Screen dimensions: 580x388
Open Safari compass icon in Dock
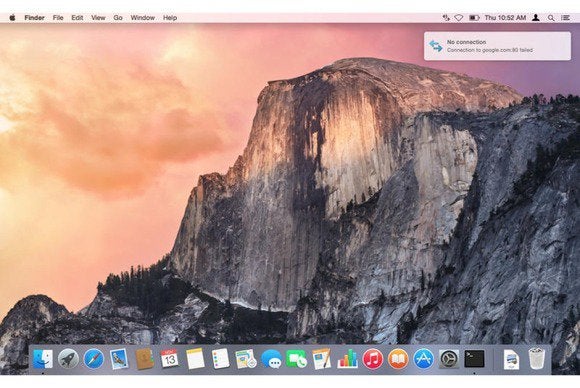click(94, 359)
